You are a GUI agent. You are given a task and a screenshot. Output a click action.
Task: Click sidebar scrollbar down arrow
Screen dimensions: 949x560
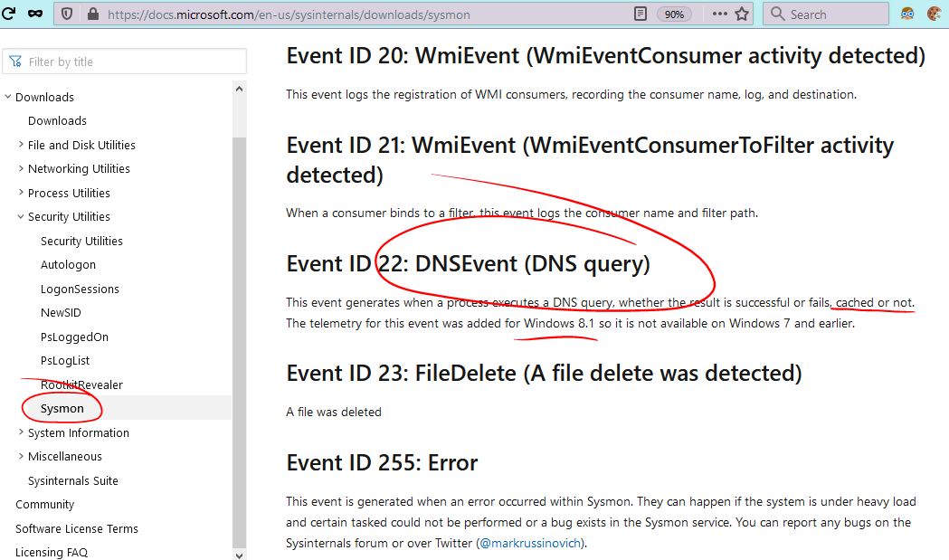pos(239,555)
